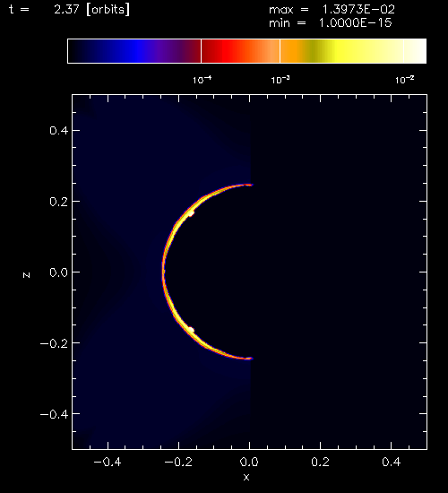This screenshot has width=448, height=493.
Task: Click the bottom tip of the crescent
Action: click(x=250, y=359)
